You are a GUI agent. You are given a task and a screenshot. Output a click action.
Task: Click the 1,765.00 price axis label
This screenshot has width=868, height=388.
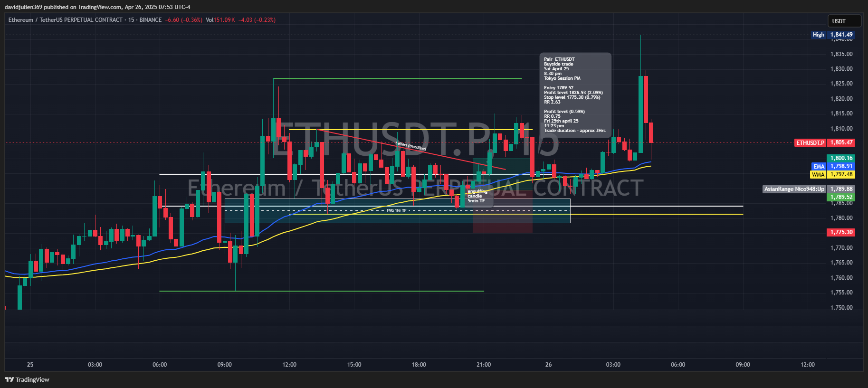841,263
